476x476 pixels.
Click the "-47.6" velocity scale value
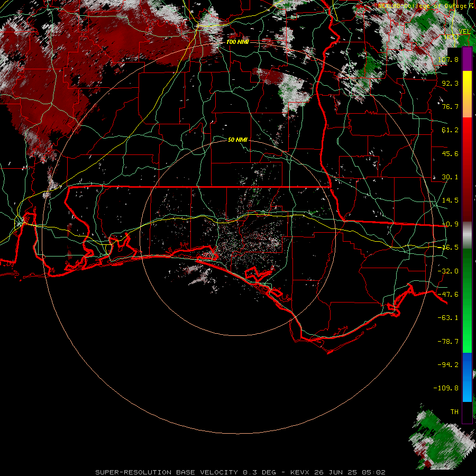tap(448, 295)
